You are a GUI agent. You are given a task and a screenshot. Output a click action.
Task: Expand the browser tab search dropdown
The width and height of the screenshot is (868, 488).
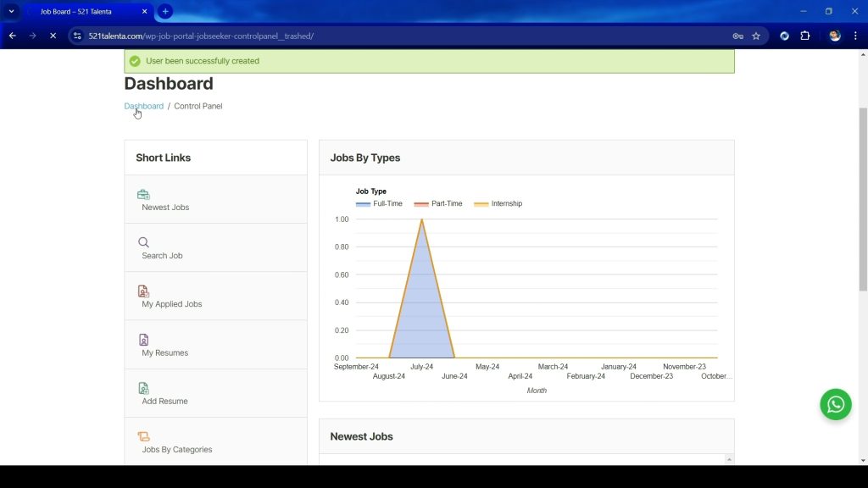pos(12,12)
